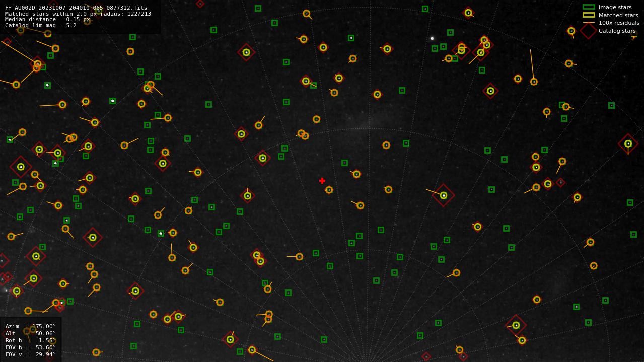This screenshot has height=362, width=644.
Task: Click the 'Azim = 175.00°' value
Action: pyautogui.click(x=30, y=326)
